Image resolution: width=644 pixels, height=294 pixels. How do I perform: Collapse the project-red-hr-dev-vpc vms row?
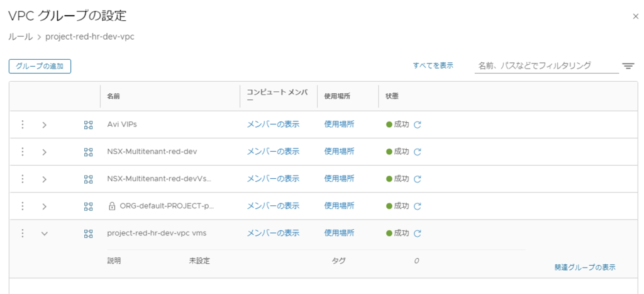pyautogui.click(x=44, y=234)
